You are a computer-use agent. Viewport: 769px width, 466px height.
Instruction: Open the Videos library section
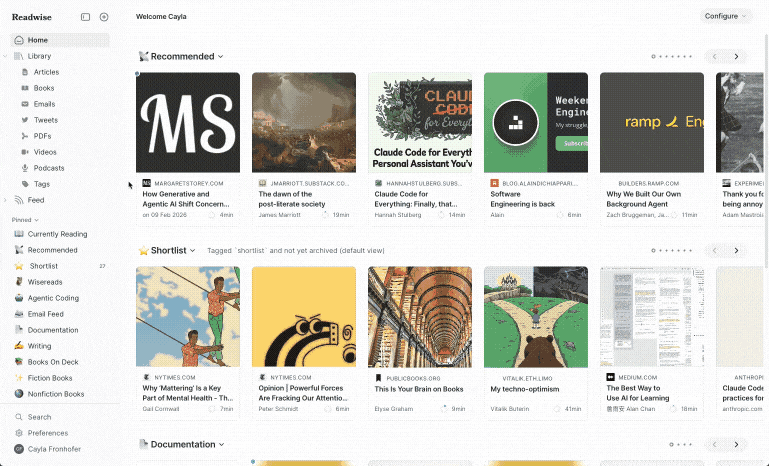[x=45, y=152]
